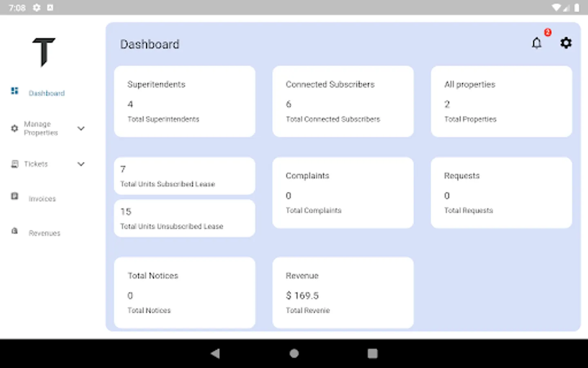Click the T app logo
Screen dimensions: 588x368
(44, 52)
